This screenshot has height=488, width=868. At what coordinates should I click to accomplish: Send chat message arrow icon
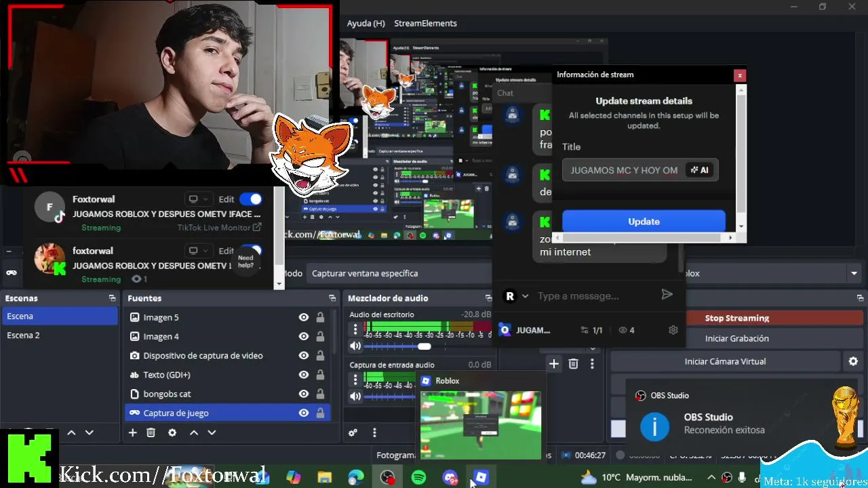click(x=667, y=294)
